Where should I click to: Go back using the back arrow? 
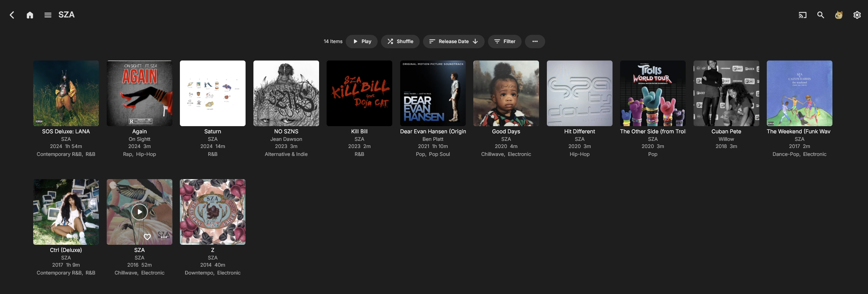[x=12, y=15]
